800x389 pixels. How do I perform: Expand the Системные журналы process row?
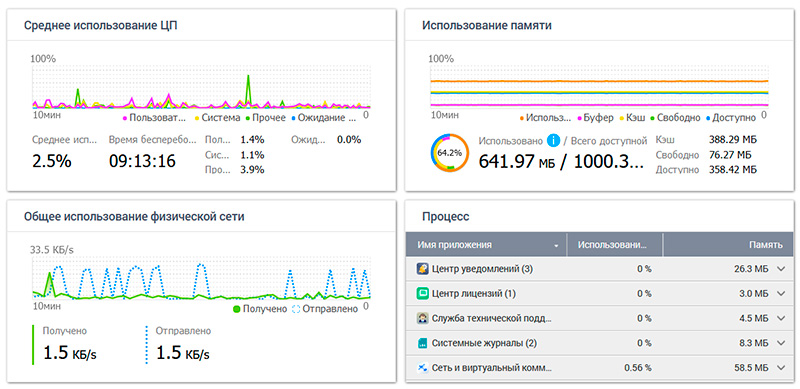pyautogui.click(x=781, y=343)
